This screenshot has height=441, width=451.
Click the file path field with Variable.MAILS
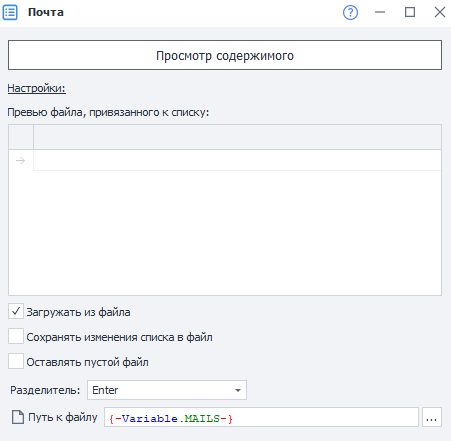click(x=261, y=417)
